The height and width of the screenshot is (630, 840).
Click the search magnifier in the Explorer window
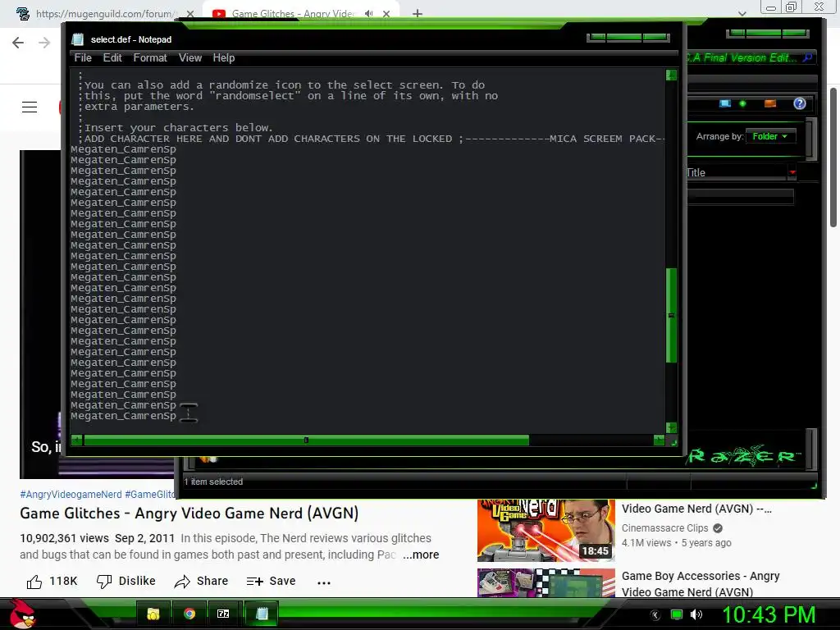point(807,57)
